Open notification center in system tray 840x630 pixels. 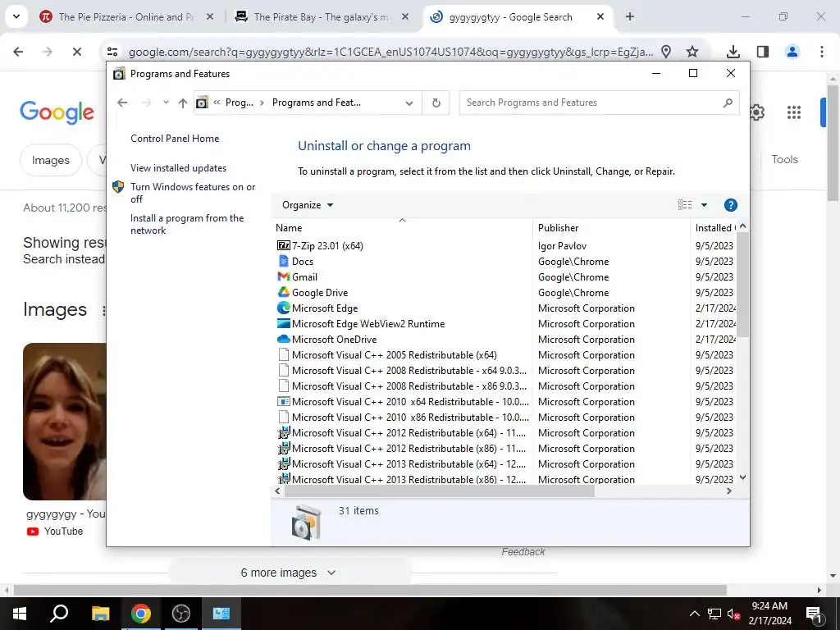[815, 614]
